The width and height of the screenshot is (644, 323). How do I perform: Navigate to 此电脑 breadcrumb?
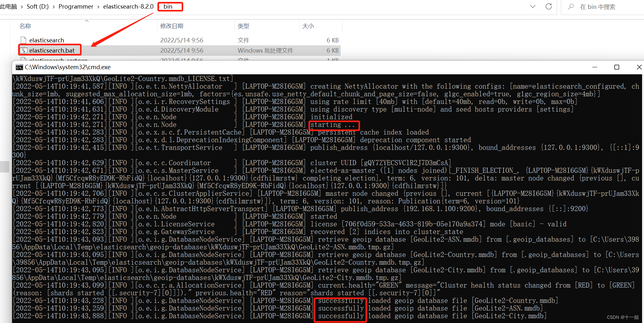(9, 6)
